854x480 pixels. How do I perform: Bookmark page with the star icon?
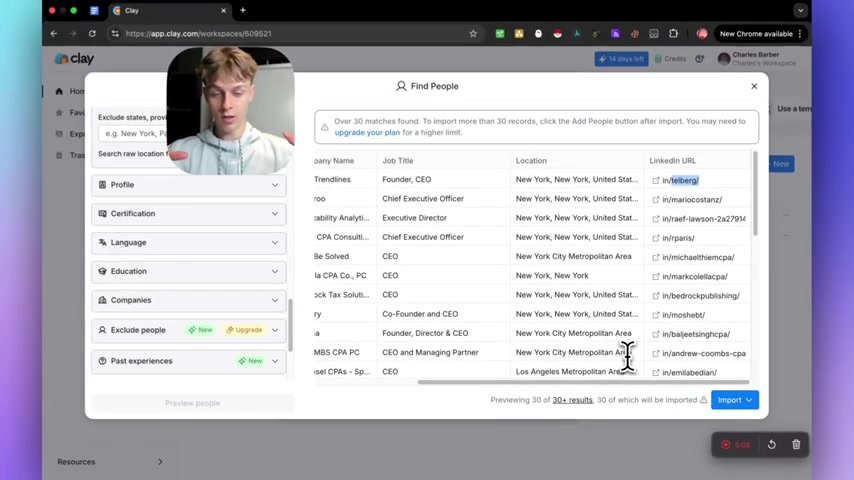[x=473, y=34]
